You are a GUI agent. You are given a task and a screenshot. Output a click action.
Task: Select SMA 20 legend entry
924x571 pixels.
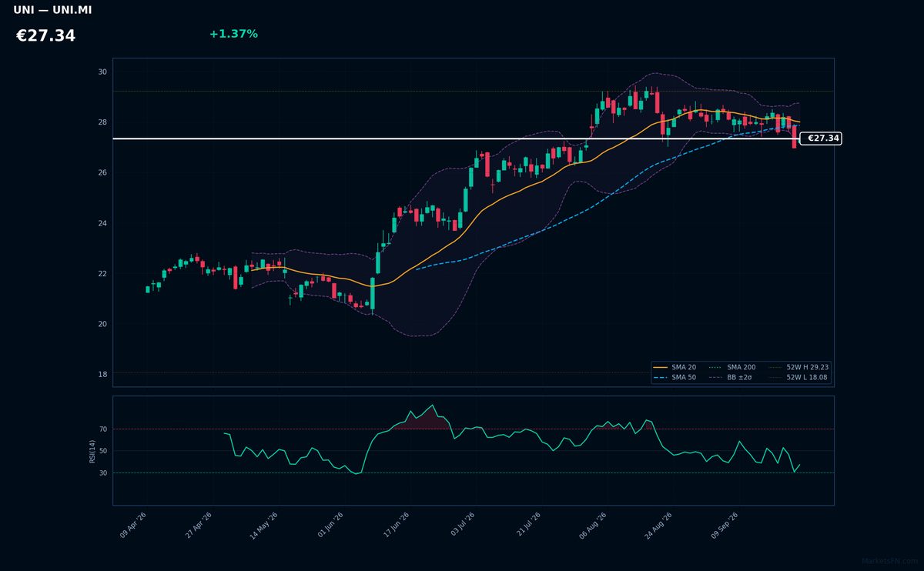click(x=674, y=368)
